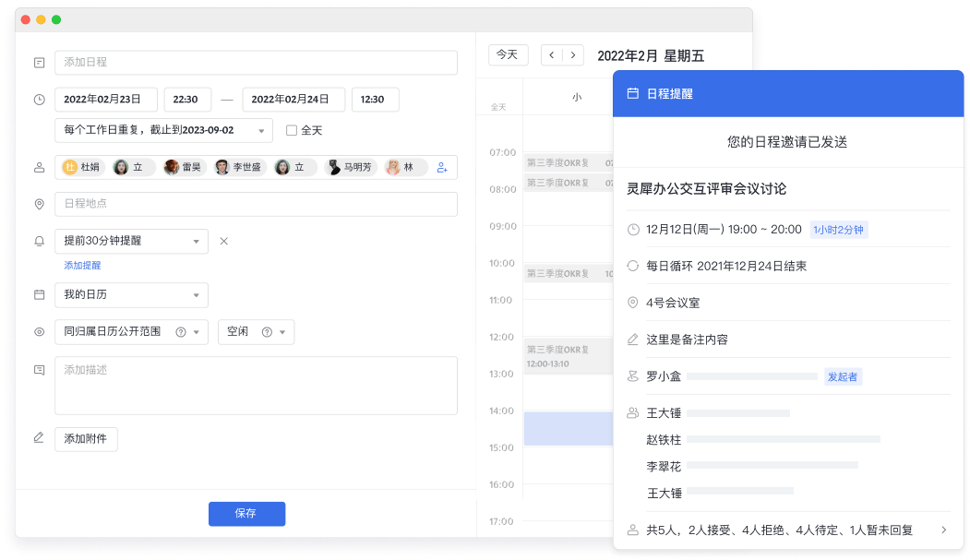The height and width of the screenshot is (560, 970).
Task: Click the 添加附件 button
Action: (x=86, y=439)
